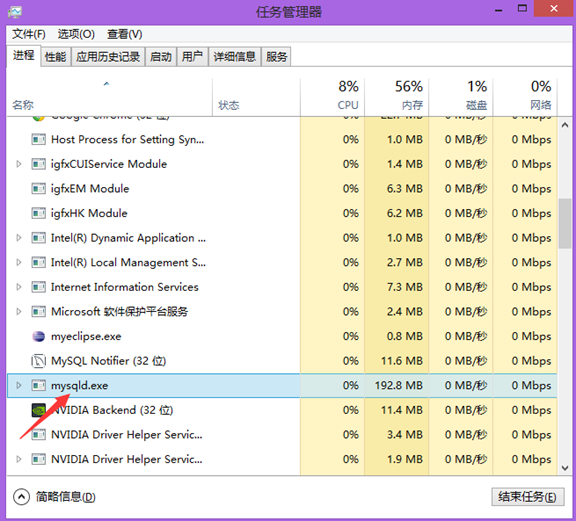Open the 查看(V) menu

point(125,34)
